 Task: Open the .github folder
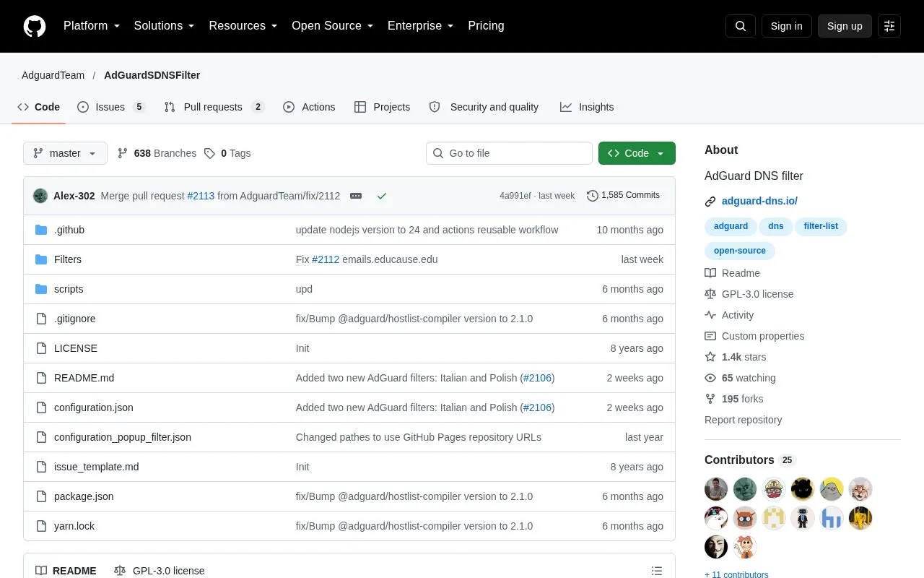point(69,230)
